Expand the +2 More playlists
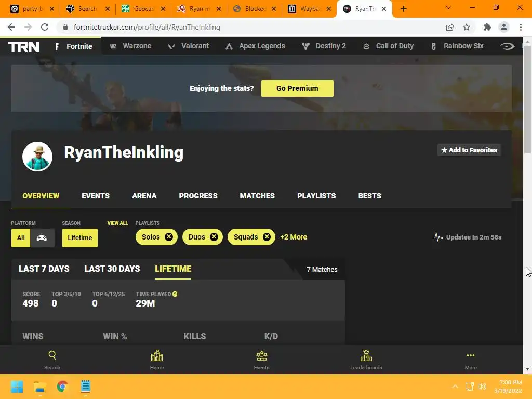The width and height of the screenshot is (532, 399). tap(294, 237)
